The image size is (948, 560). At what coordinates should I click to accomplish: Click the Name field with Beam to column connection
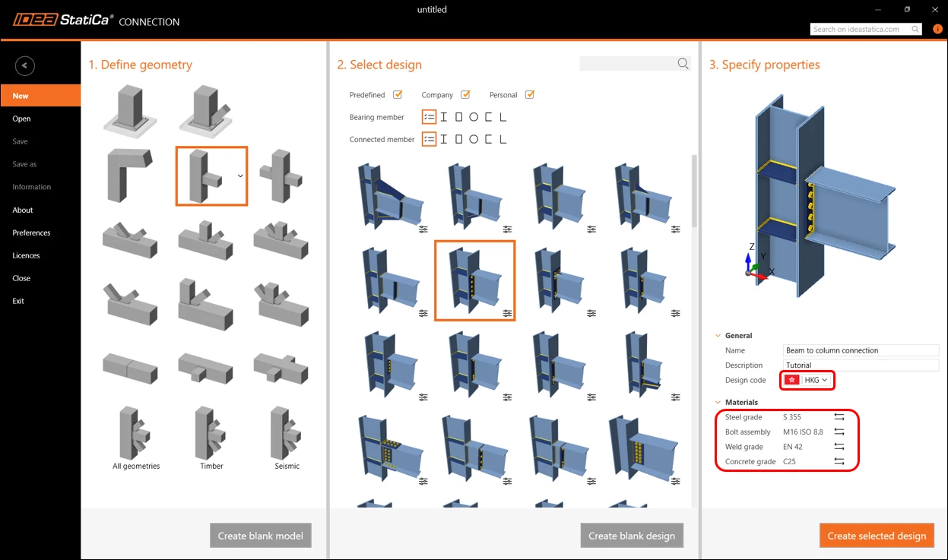coord(861,350)
